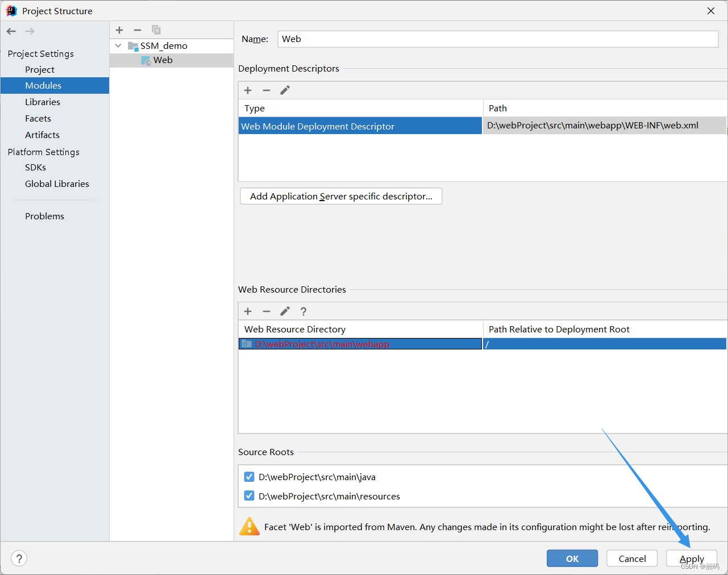Click the Maven warning triangle icon
The image size is (728, 575).
click(x=249, y=527)
